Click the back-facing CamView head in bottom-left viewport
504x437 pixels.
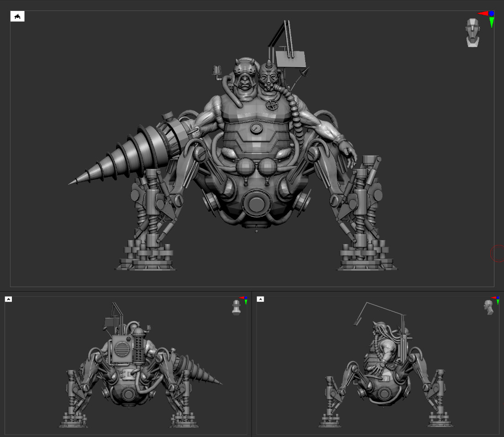(236, 307)
